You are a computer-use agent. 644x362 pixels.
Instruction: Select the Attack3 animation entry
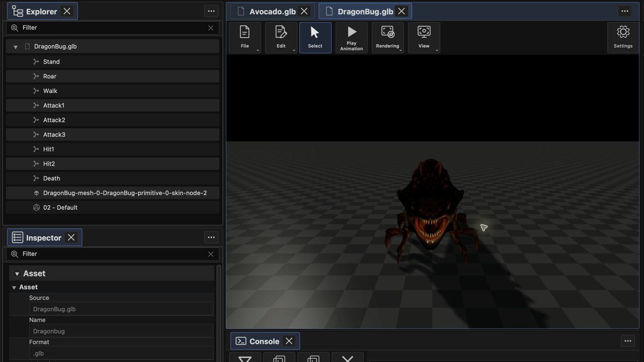(113, 135)
